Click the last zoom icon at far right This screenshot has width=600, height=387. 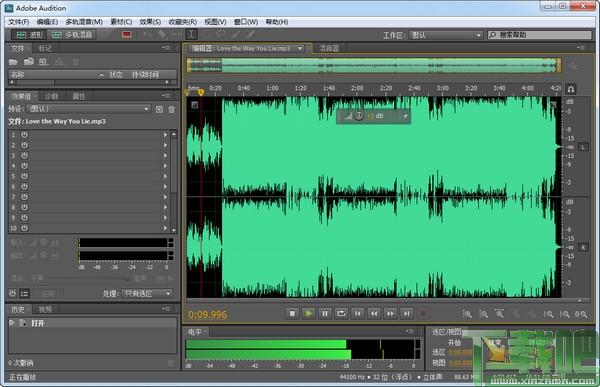point(581,314)
